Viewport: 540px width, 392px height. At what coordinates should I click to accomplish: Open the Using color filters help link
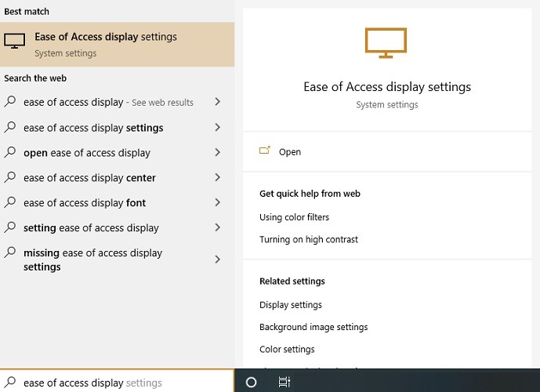point(294,217)
